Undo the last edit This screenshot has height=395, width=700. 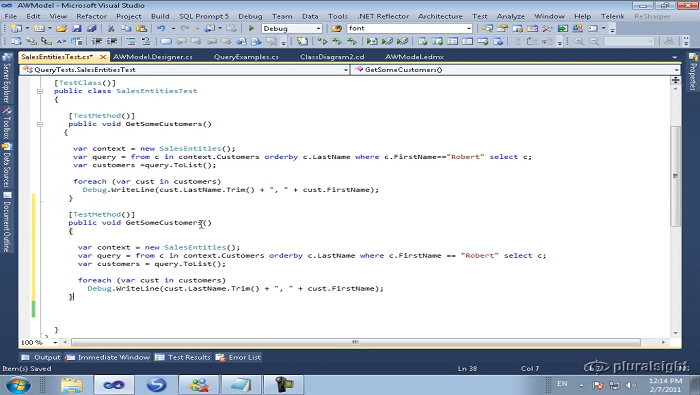(161, 28)
